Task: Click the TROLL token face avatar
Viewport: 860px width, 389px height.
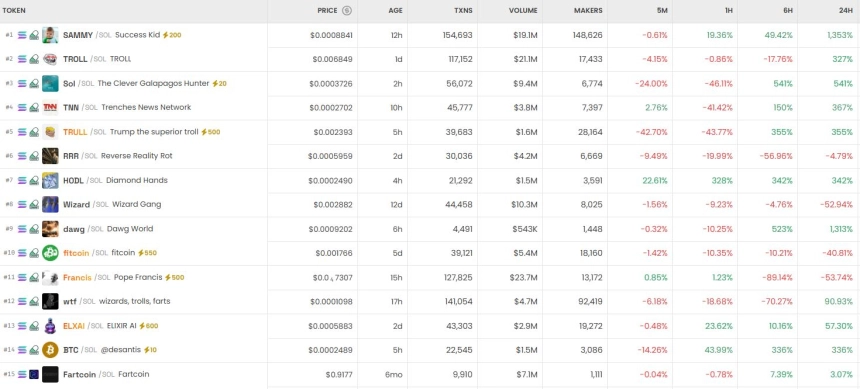Action: [x=50, y=59]
